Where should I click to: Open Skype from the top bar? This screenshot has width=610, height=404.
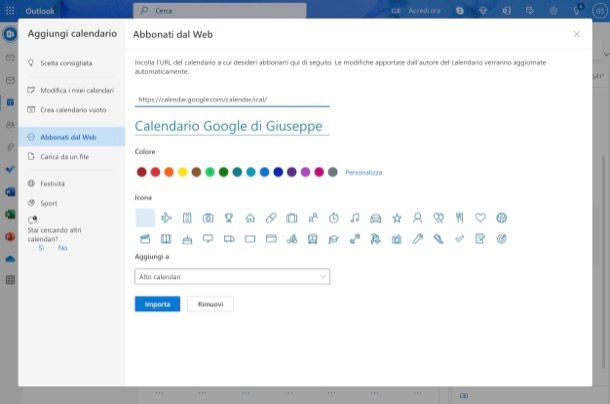460,11
